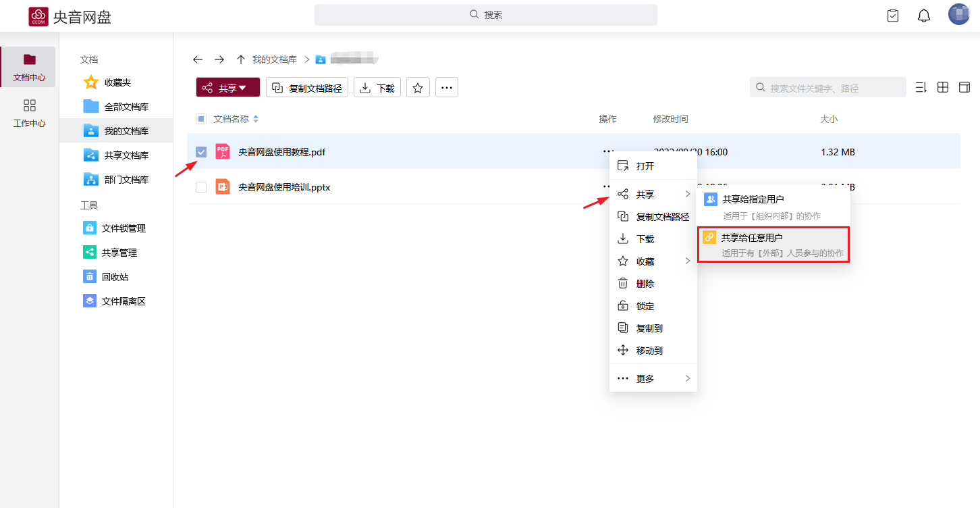Screen dimensions: 980x508
Task: Check the 央音网盘使用培训.pptx checkbox
Action: 201,187
